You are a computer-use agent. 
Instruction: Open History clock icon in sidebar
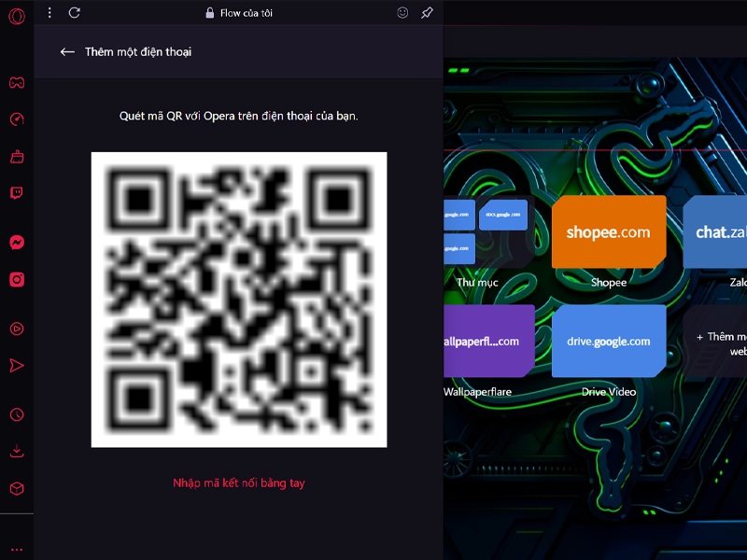pos(17,414)
